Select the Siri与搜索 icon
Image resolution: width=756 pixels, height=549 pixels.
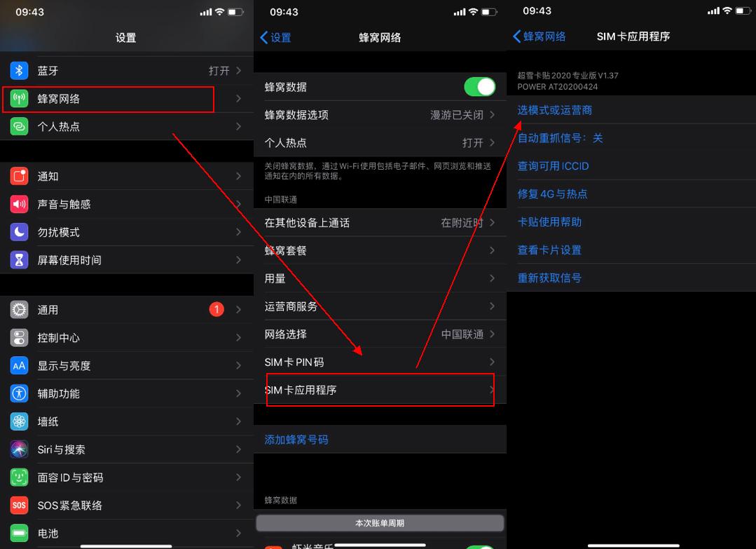pos(19,449)
